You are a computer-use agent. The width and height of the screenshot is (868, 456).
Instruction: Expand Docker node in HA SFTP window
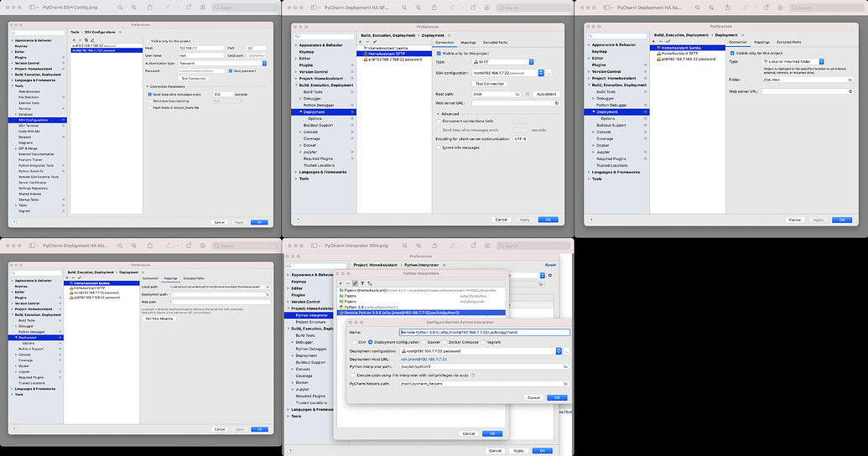coord(300,146)
